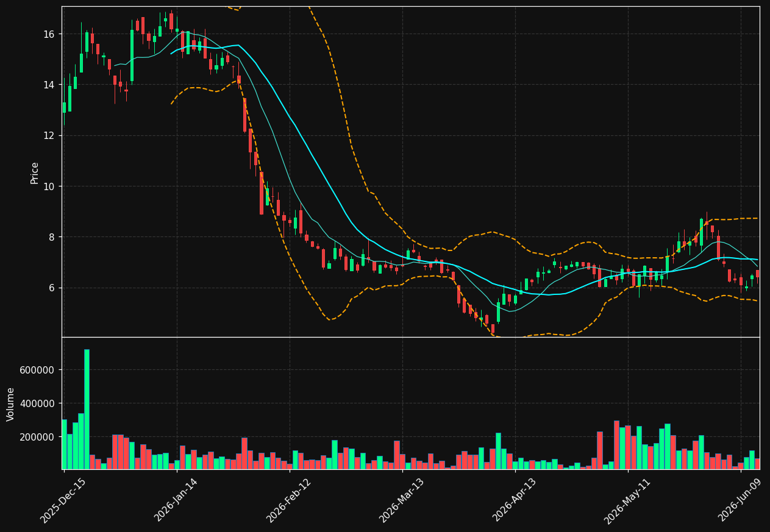This screenshot has height=532, width=770.
Task: Click the 2026-Feb-12 date label
Action: (x=288, y=500)
